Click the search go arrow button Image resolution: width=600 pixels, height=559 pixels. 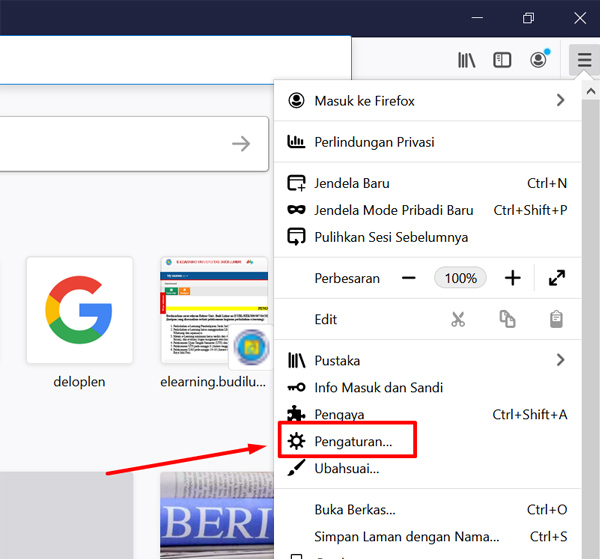[x=241, y=144]
